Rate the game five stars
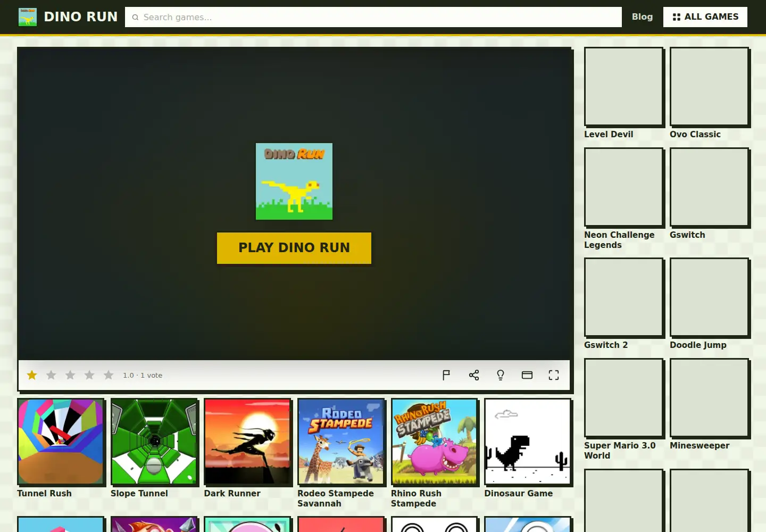766x532 pixels. coord(109,375)
